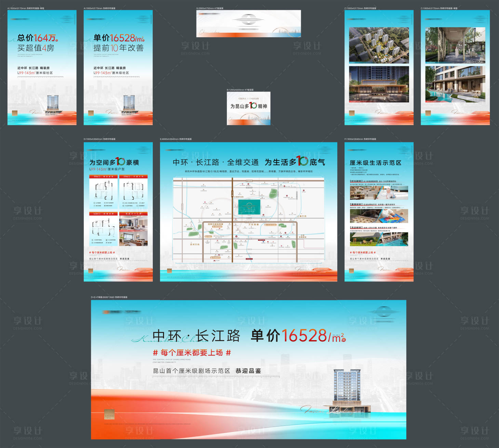This screenshot has height=448, width=499.
Task: Click the wreath "10" logo in 为昆山多10精神
Action: (253, 106)
